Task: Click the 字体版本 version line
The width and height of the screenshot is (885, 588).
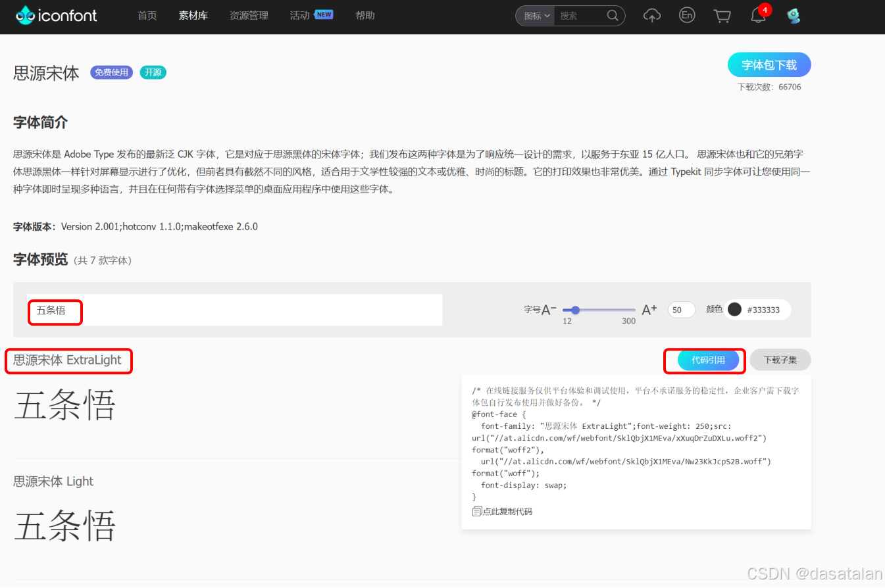Action: (136, 226)
